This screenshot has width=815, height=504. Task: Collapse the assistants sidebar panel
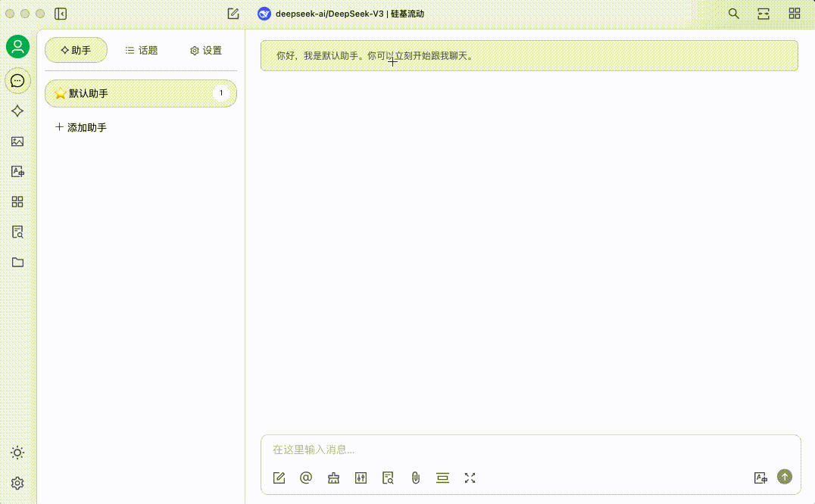(61, 14)
